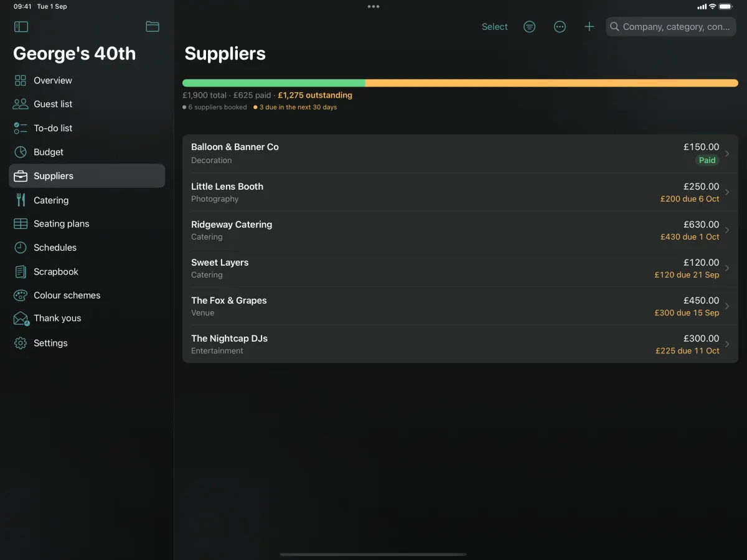This screenshot has width=747, height=560.
Task: Click "£200 due 6 Oct" text
Action: click(x=690, y=199)
